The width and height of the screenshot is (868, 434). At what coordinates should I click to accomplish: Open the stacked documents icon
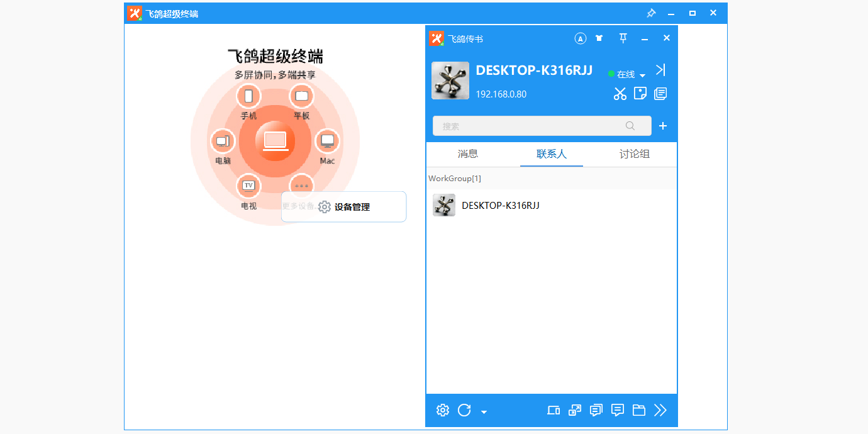click(x=660, y=94)
